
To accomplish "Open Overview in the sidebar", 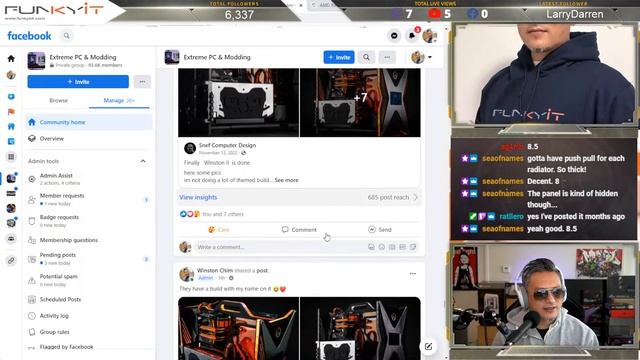I will pyautogui.click(x=89, y=139).
